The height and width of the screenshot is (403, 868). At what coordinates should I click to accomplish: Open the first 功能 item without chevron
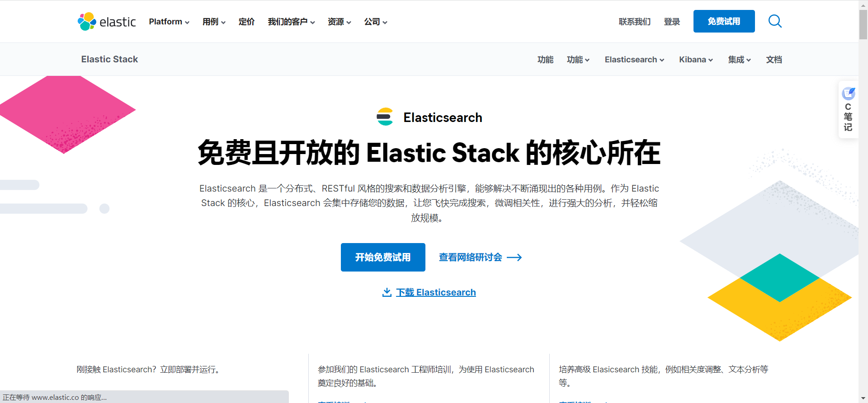(x=545, y=60)
